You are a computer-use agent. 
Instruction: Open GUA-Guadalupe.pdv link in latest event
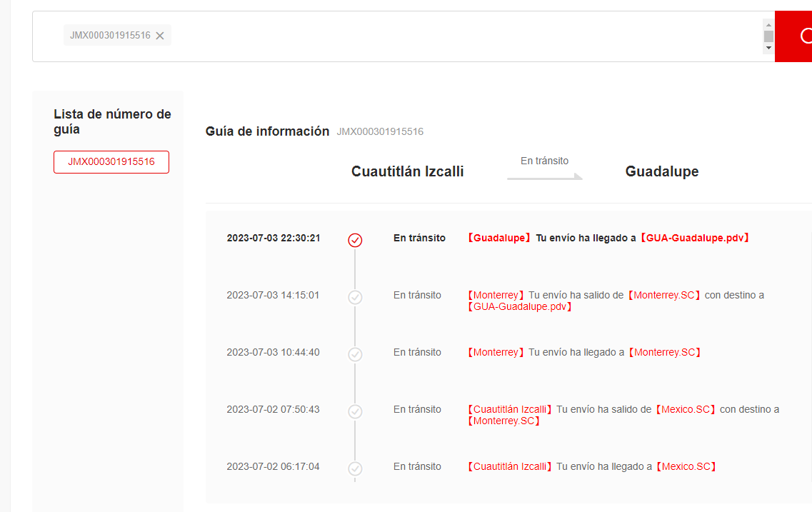pos(695,238)
